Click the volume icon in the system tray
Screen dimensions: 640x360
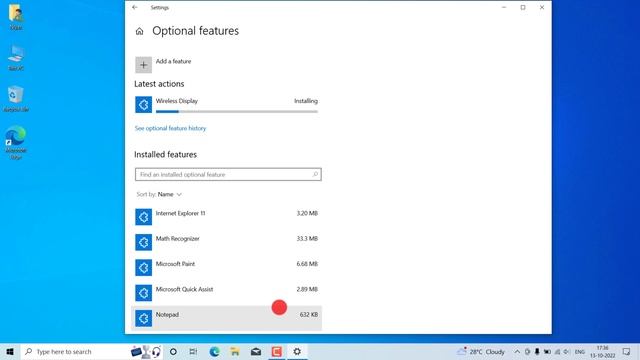567,351
